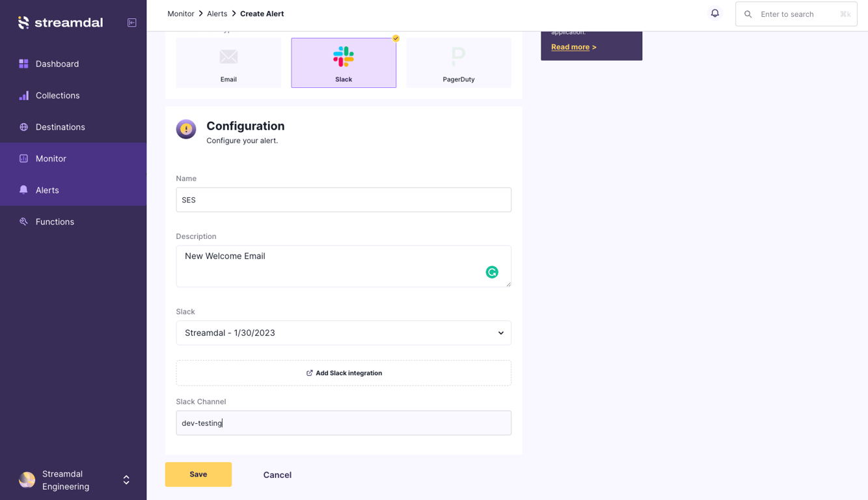Choose PagerDuty as the alert type
868x500 pixels.
[459, 62]
